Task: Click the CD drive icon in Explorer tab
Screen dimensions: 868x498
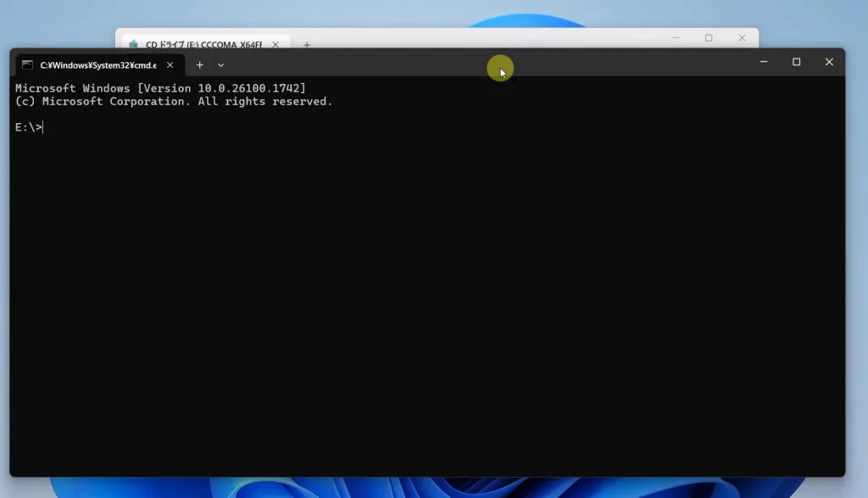Action: [x=133, y=44]
